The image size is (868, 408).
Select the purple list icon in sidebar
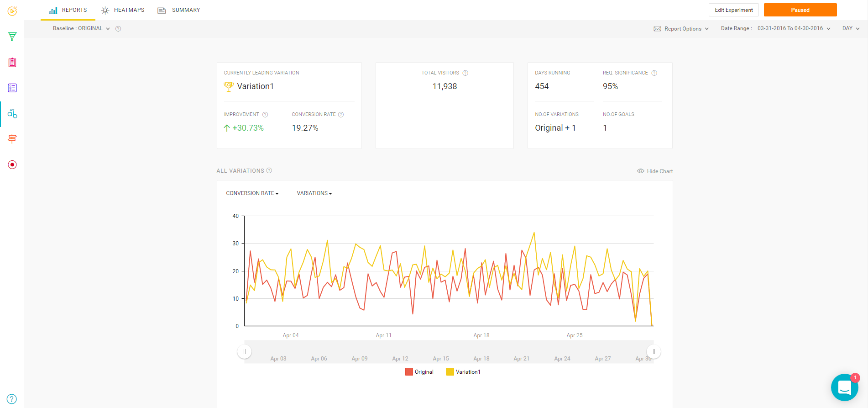12,88
